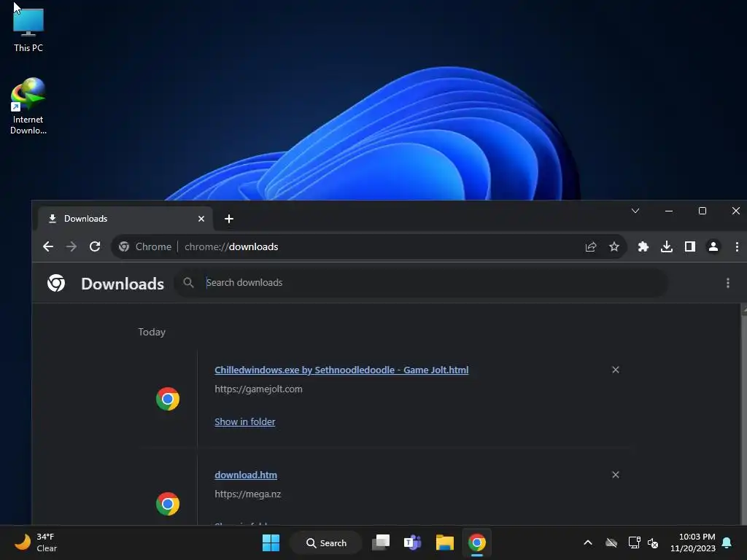This screenshot has height=560, width=747.
Task: Remove the Chilledwindows.exe entry from the list
Action: click(x=616, y=370)
